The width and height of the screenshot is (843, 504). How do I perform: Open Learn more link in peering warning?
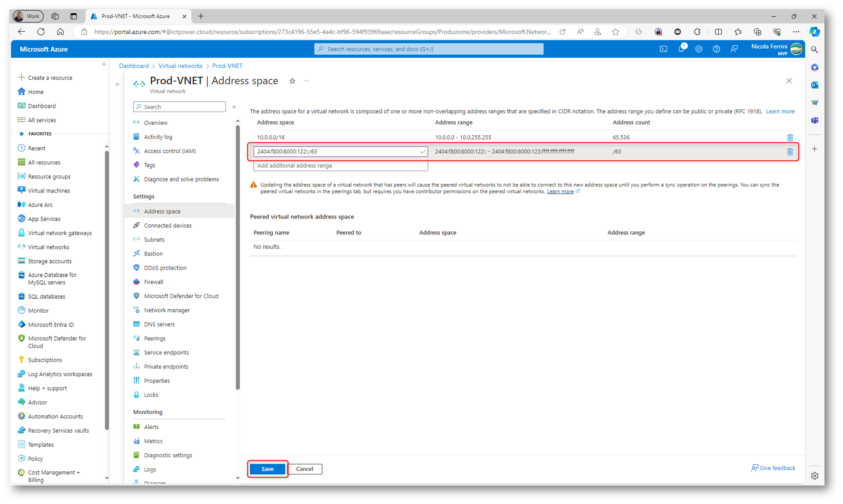[561, 192]
